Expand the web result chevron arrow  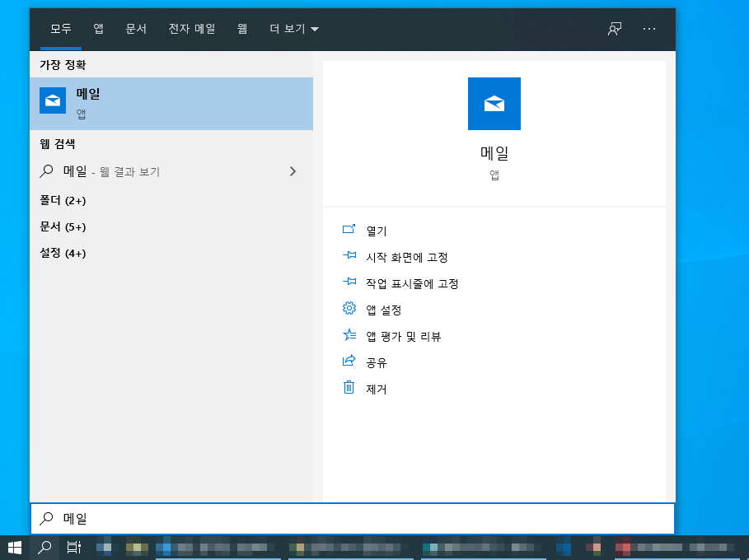point(293,171)
